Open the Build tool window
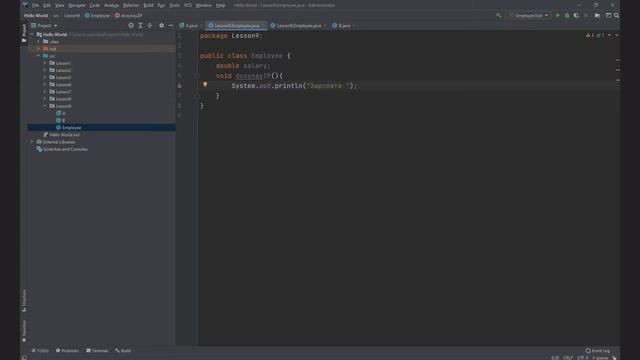This screenshot has width=640, height=360. 123,351
